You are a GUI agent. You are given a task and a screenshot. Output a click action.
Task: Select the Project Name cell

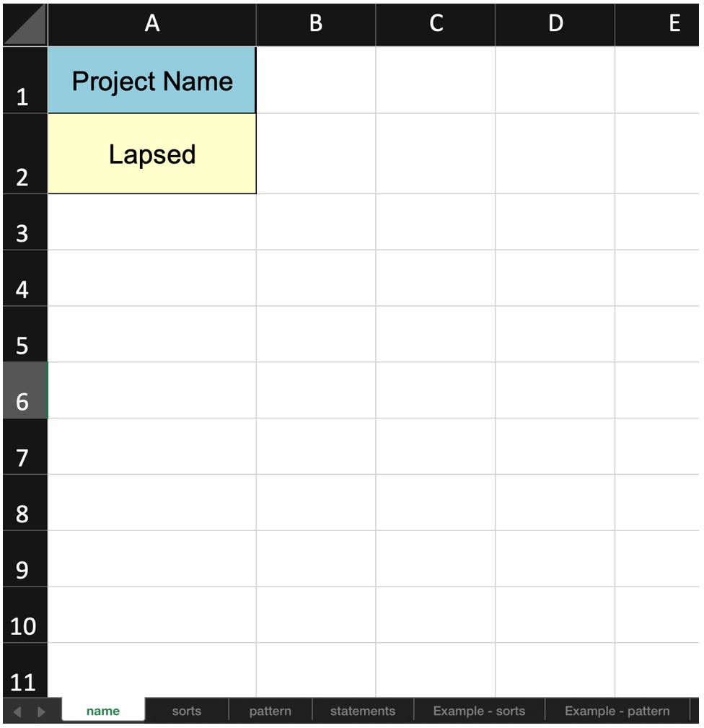click(152, 81)
